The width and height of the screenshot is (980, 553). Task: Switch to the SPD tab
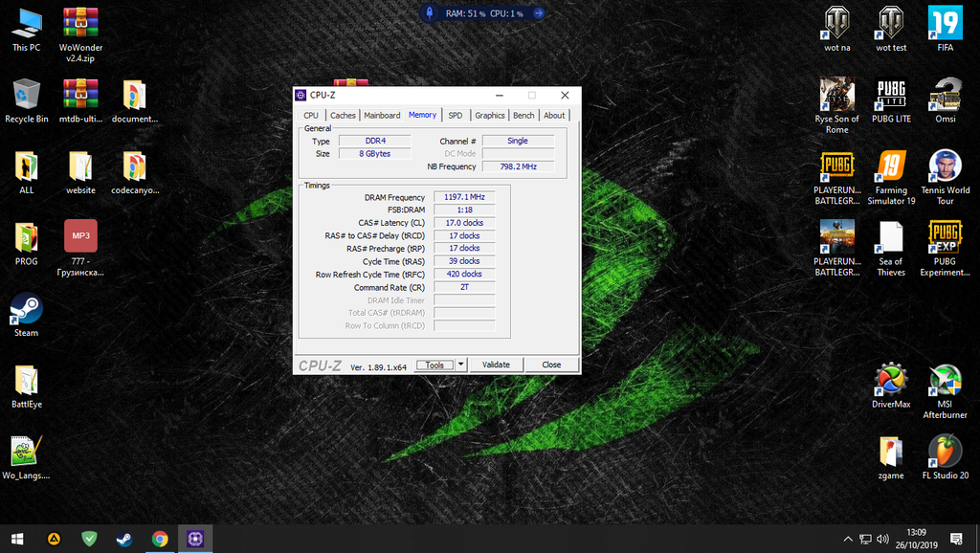(x=455, y=116)
